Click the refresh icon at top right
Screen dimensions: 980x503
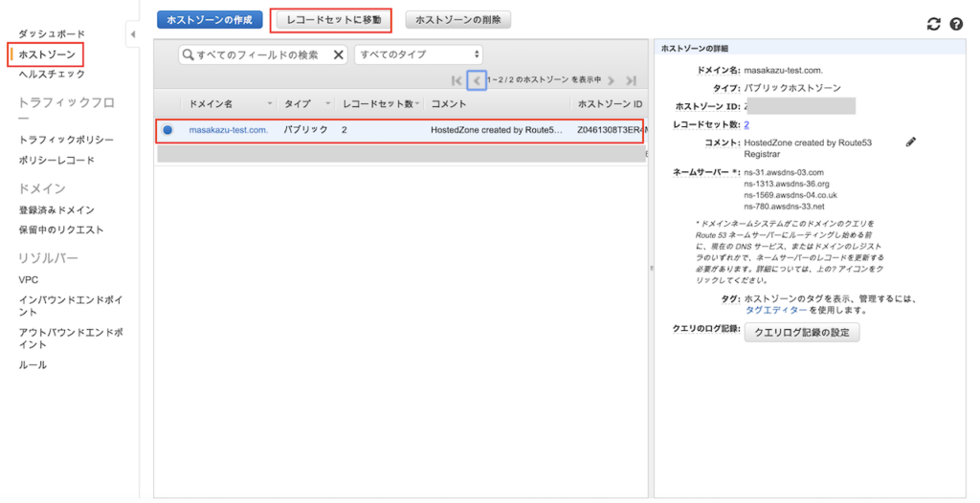pyautogui.click(x=934, y=24)
